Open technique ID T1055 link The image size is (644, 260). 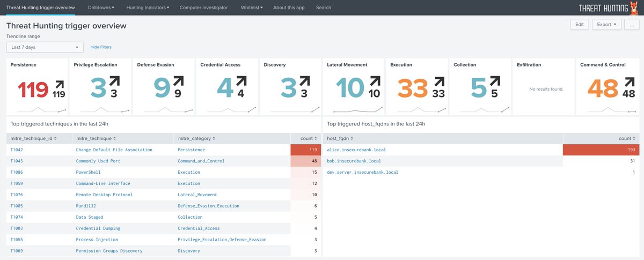click(17, 240)
